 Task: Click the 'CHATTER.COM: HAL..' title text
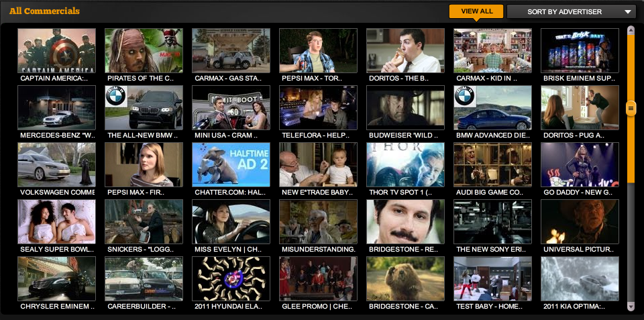click(230, 192)
